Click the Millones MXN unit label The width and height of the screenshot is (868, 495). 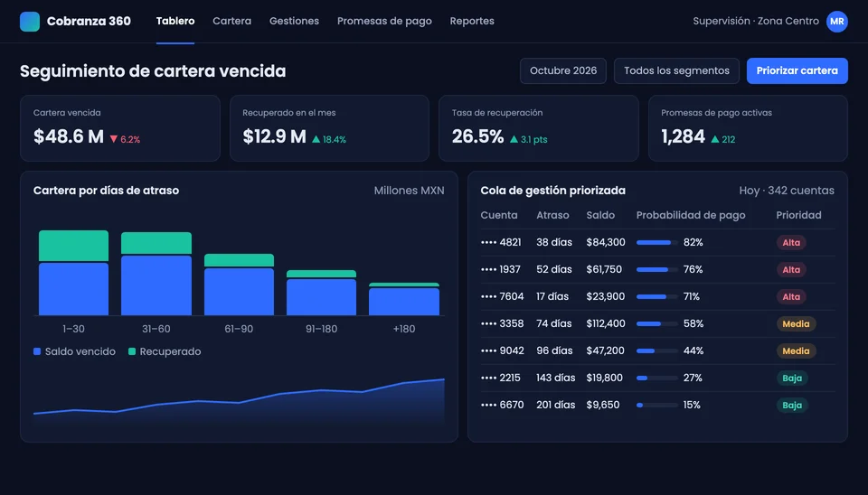click(409, 191)
